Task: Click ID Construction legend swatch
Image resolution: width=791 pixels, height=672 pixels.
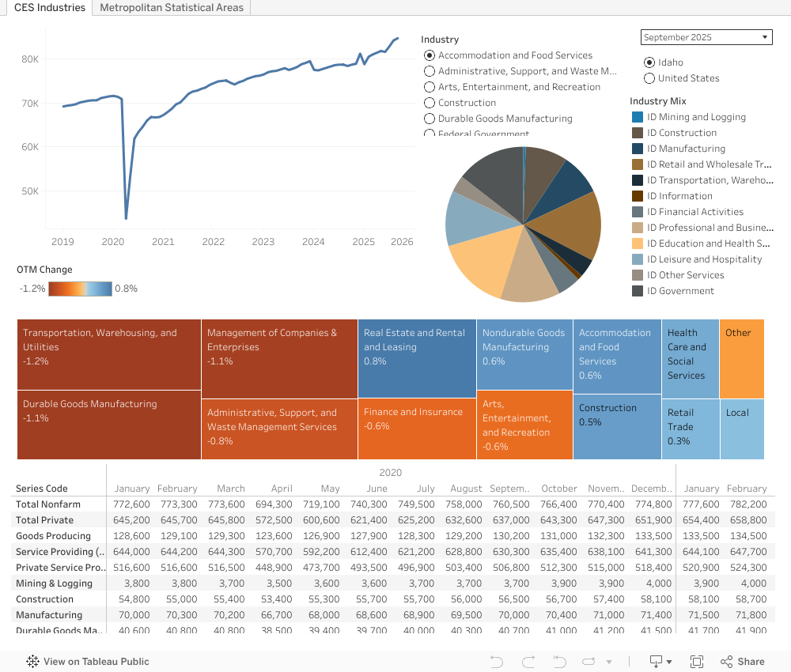Action: coord(638,133)
